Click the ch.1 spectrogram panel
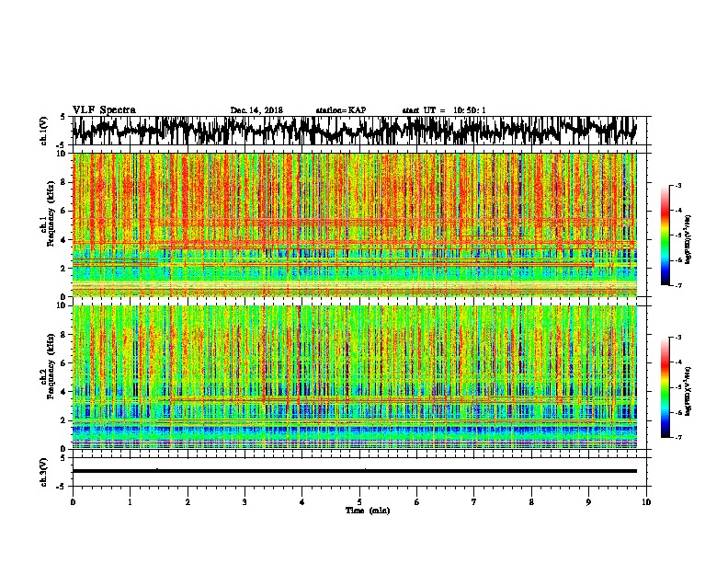 [354, 224]
